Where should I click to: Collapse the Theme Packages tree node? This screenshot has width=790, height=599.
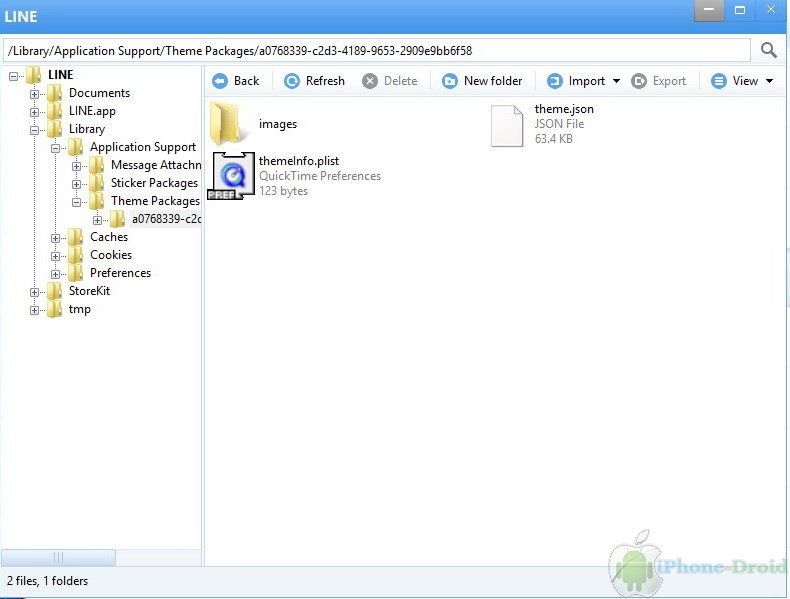coord(77,203)
